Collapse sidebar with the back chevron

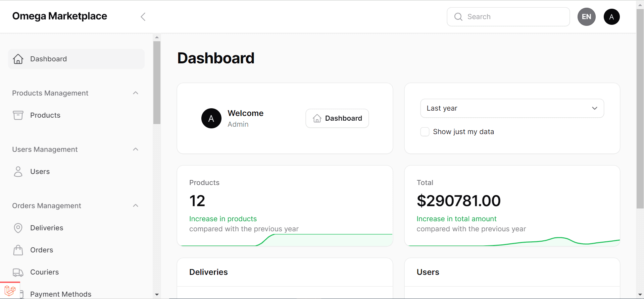coord(143,17)
